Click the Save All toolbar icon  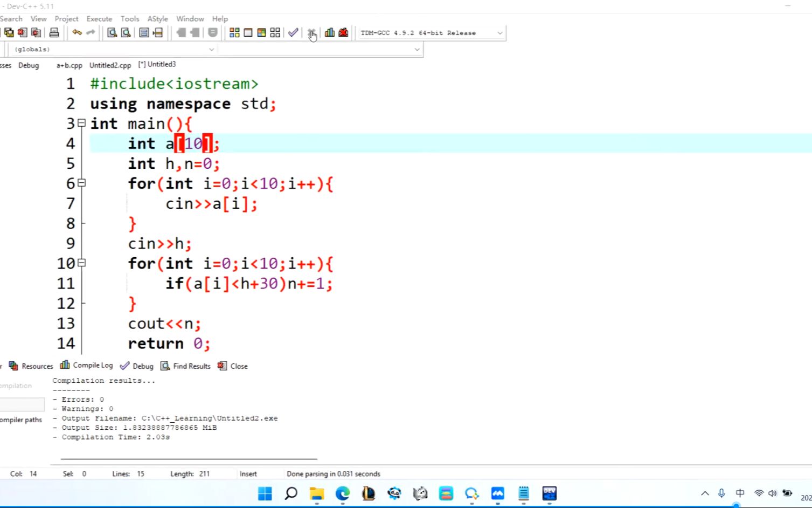point(9,33)
